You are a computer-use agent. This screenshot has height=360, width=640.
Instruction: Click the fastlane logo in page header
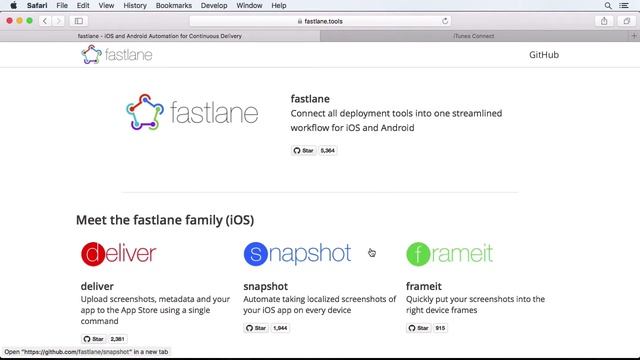(117, 55)
